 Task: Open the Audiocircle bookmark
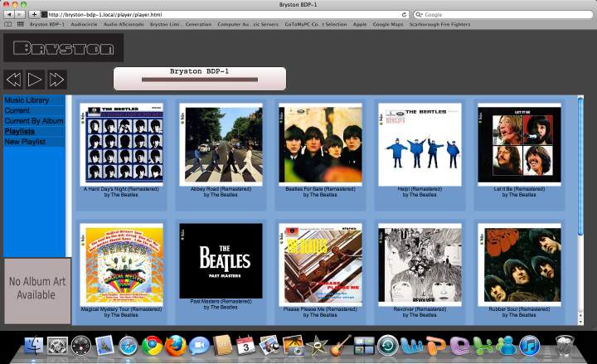[84, 24]
